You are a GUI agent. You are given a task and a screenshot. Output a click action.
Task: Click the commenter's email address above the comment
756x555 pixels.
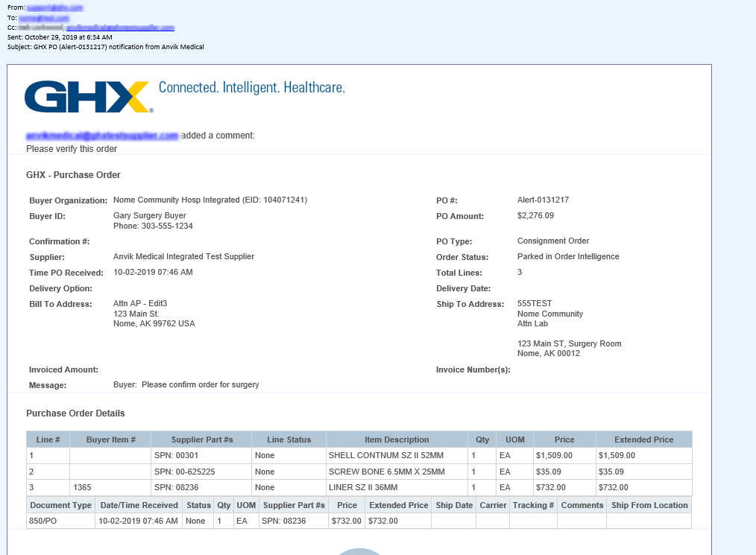click(x=102, y=136)
